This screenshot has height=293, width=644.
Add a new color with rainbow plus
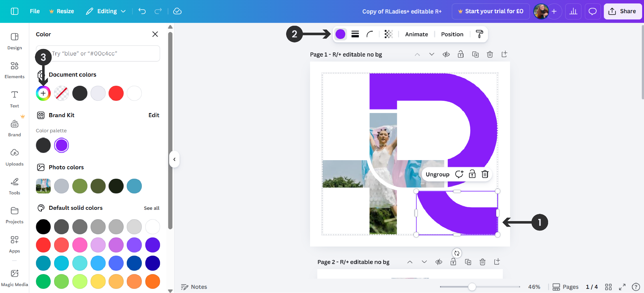point(43,93)
